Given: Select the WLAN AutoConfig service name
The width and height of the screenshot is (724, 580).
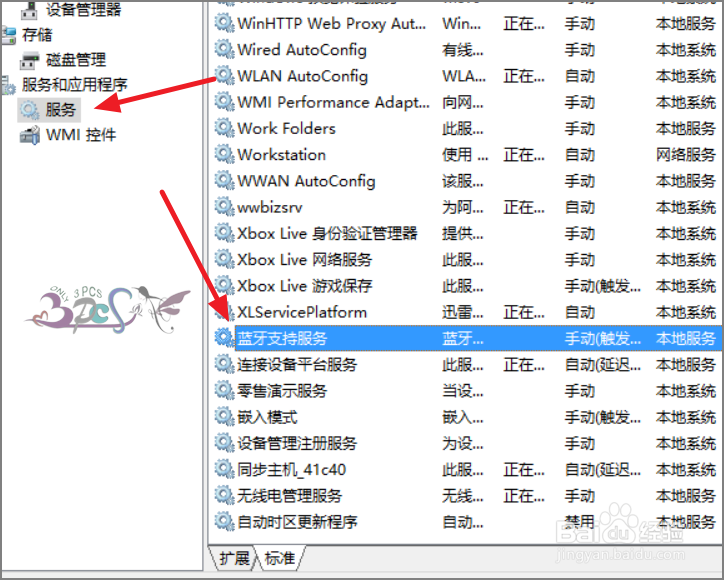Looking at the screenshot, I should 302,76.
